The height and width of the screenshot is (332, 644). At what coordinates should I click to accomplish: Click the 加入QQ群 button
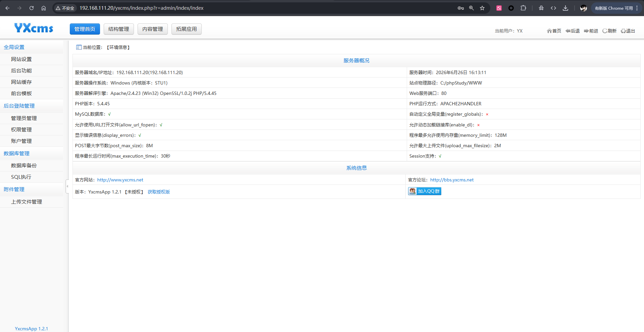tap(425, 191)
